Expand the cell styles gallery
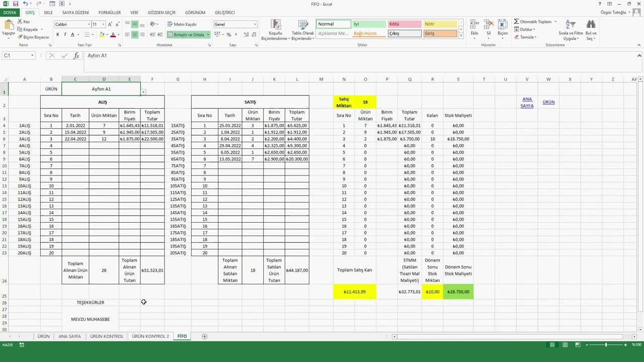The width and height of the screenshot is (644, 362). [x=461, y=36]
